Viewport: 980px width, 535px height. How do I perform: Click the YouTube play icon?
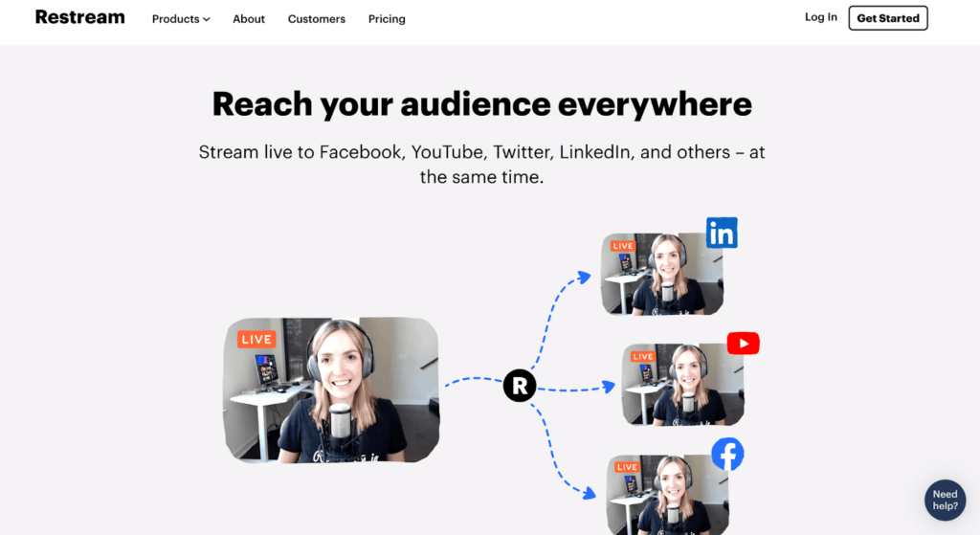(743, 344)
